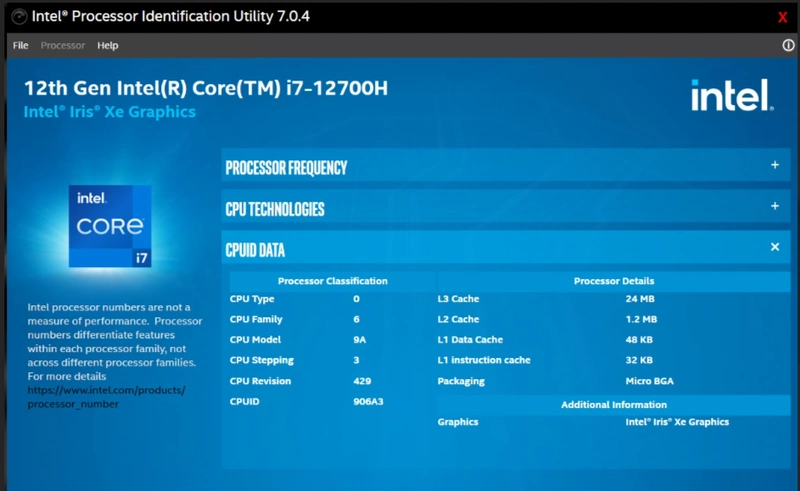The image size is (800, 491).
Task: Click the Processor Details column header
Action: 614,281
